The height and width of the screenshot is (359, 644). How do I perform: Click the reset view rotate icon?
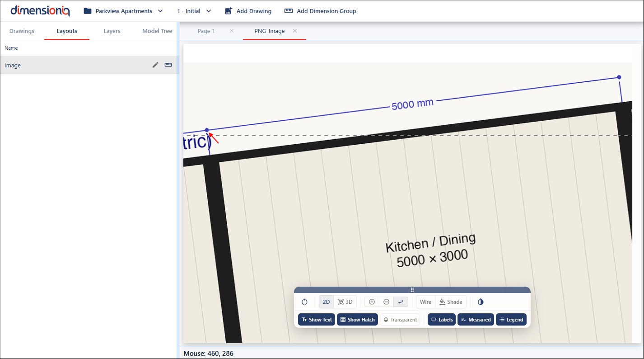coord(304,302)
